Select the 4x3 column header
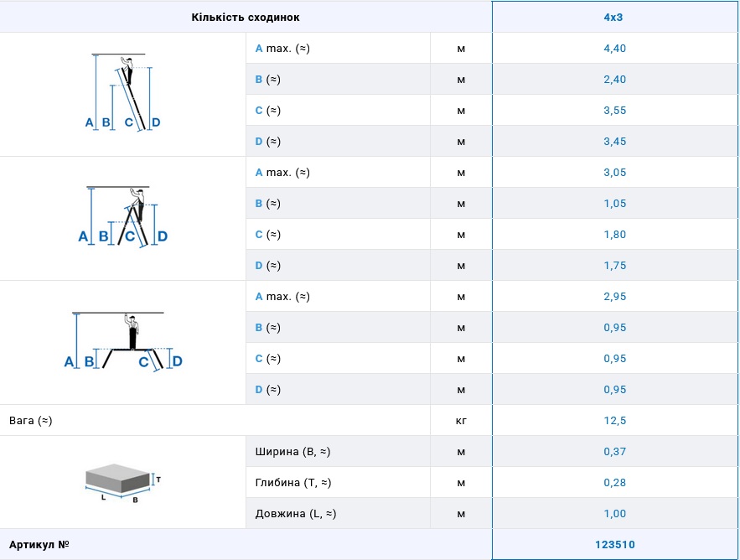This screenshot has height=560, width=740. 614,17
